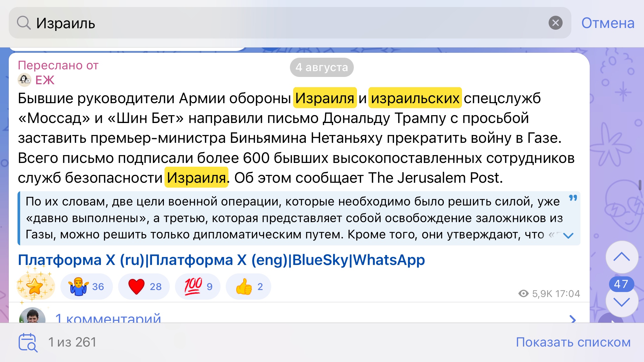Add the star sparkle reaction
Image resolution: width=644 pixels, height=362 pixels.
(35, 287)
